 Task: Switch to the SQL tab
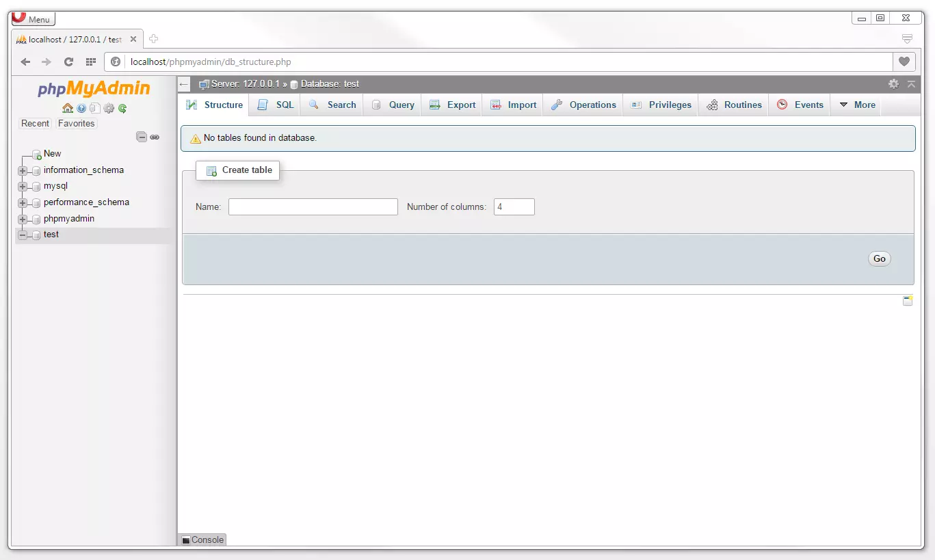pyautogui.click(x=276, y=105)
